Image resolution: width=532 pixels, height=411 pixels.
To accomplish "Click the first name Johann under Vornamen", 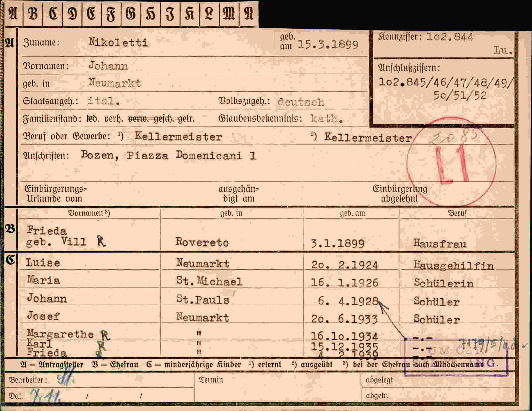I will coord(108,66).
